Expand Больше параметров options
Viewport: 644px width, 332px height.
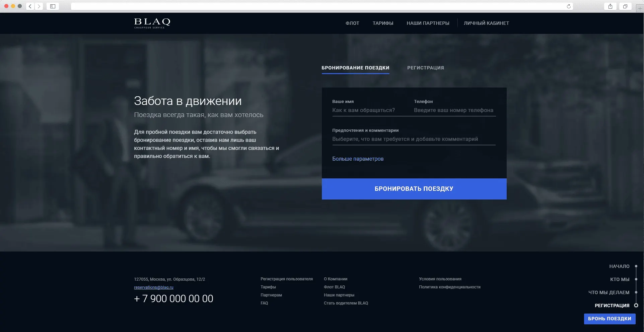358,159
